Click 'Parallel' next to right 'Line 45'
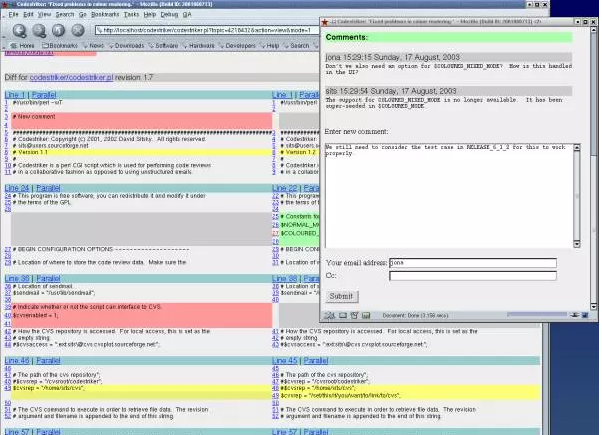 [316, 361]
